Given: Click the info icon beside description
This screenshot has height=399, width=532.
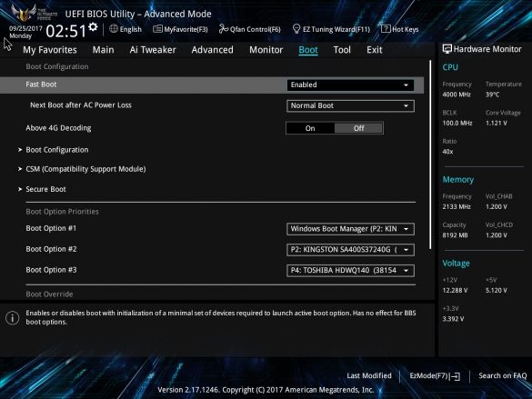Looking at the screenshot, I should coord(12,318).
